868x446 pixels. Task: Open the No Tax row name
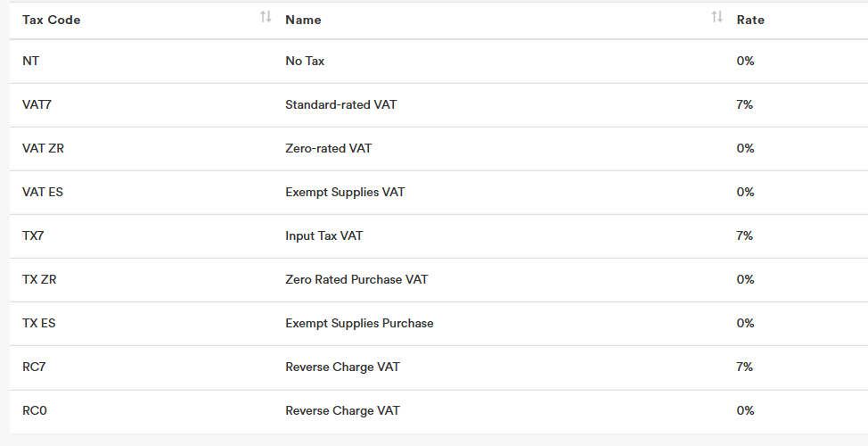(305, 62)
